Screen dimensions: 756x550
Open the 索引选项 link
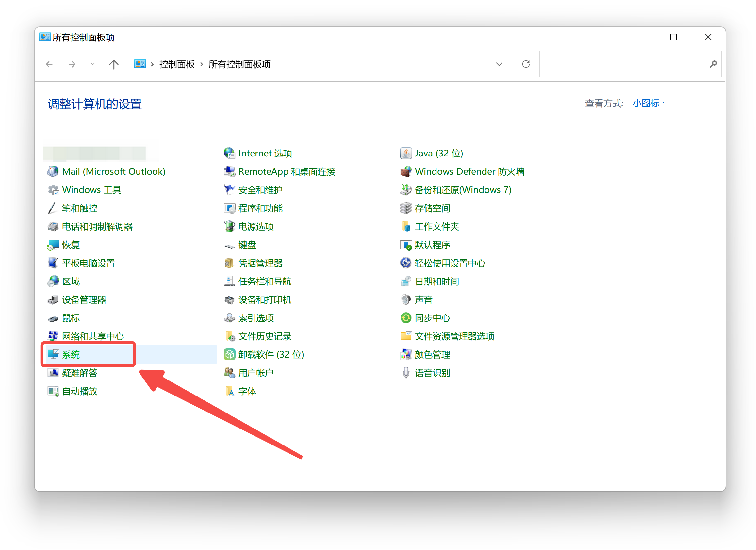pos(256,318)
